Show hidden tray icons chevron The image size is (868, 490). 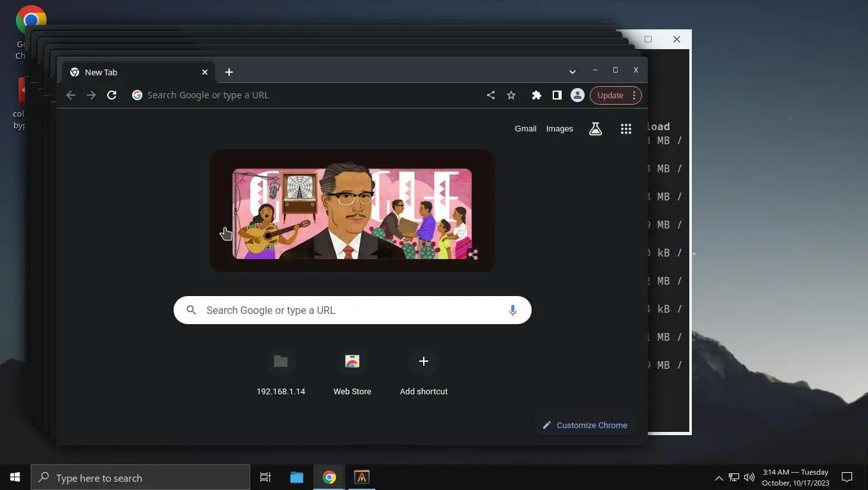coord(719,477)
